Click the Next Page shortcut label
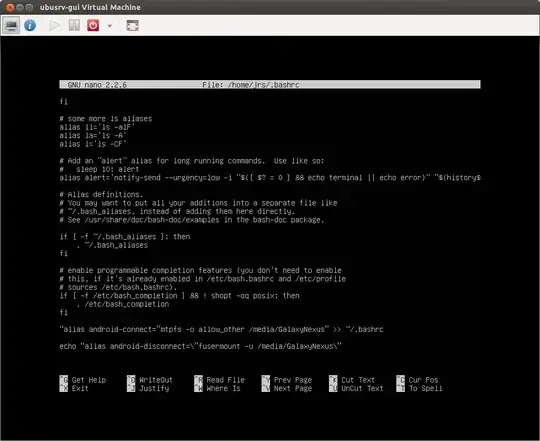Viewport: 540px width, 441px height. click(x=293, y=388)
